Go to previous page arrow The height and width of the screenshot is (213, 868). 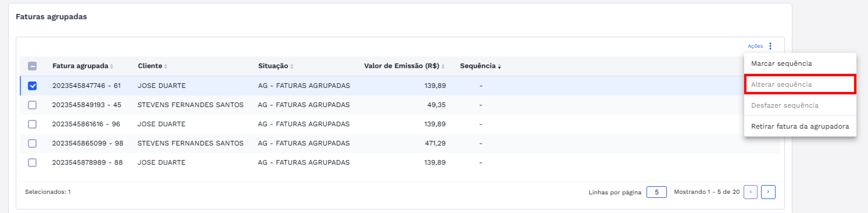(750, 192)
